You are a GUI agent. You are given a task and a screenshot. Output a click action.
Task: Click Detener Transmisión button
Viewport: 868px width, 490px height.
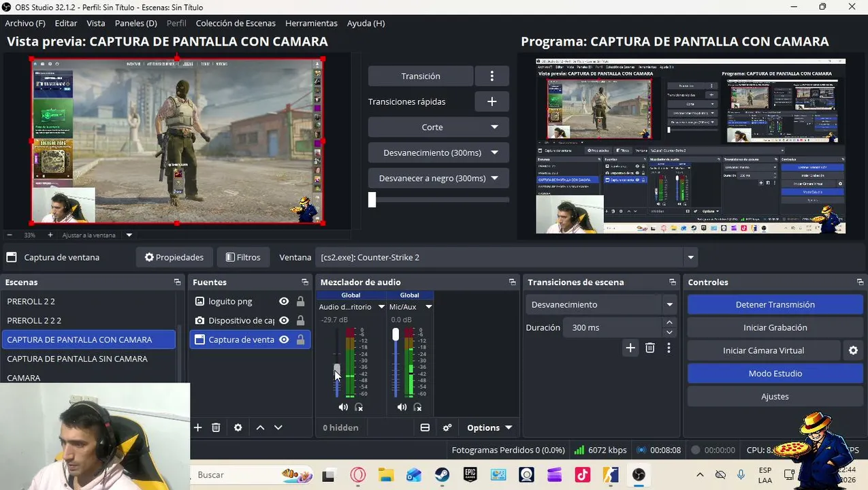[x=775, y=304]
